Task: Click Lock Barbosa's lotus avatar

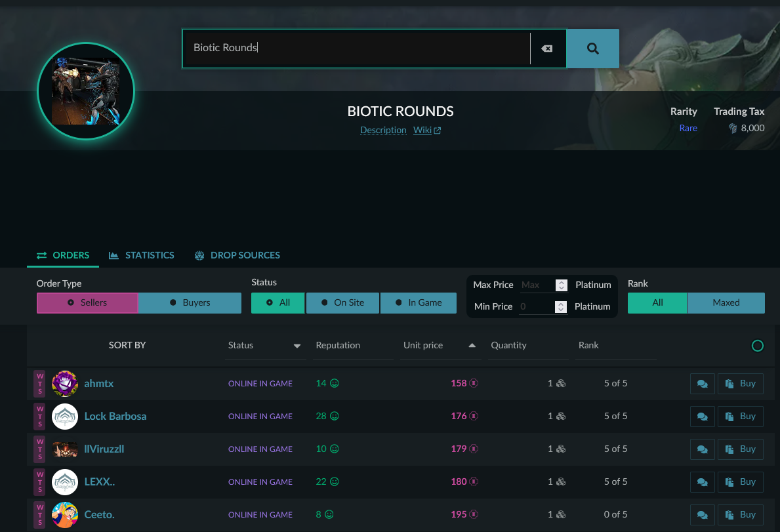Action: 65,416
